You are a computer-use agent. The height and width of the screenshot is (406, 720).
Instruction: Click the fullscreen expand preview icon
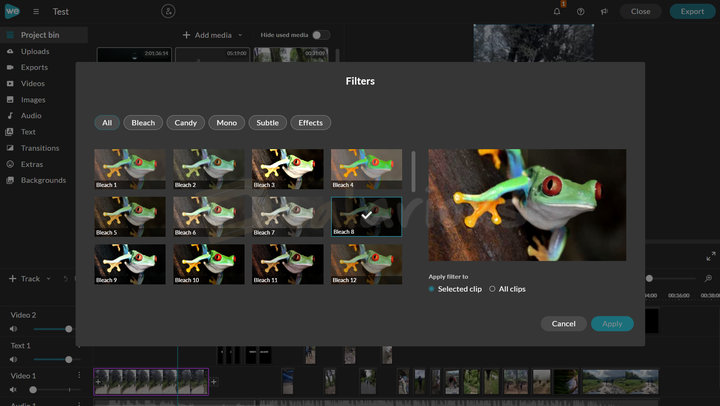pyautogui.click(x=710, y=256)
